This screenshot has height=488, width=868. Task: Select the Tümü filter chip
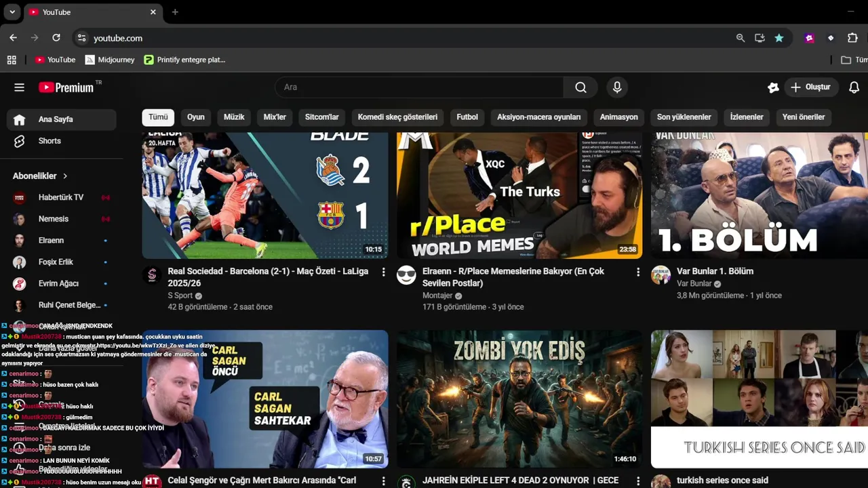point(158,117)
